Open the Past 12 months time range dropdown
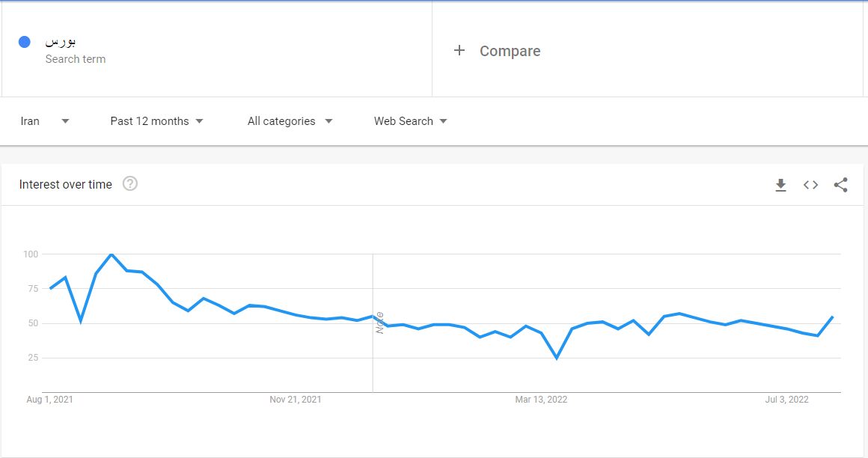Viewport: 868px width, 458px height. pyautogui.click(x=156, y=121)
